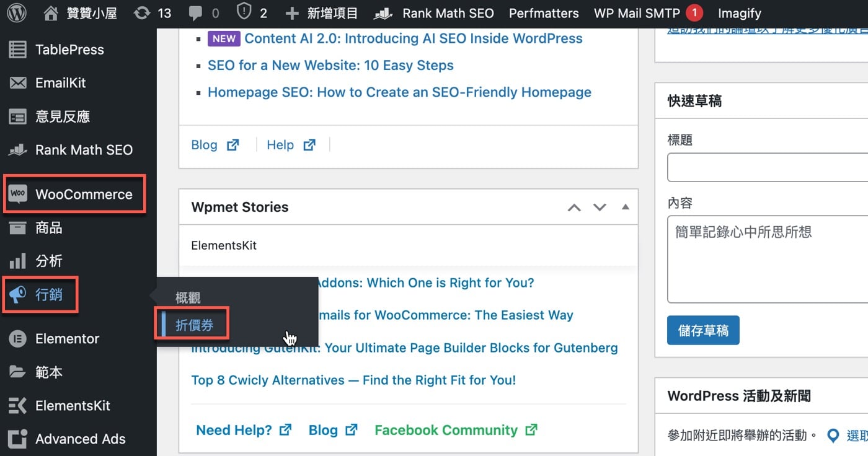Click the 行銷 megaphone icon
Screen dimensions: 868x456
click(x=17, y=295)
